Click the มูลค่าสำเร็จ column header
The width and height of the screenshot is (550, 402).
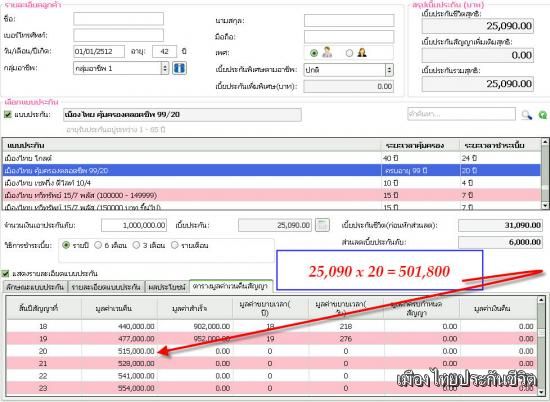pyautogui.click(x=195, y=308)
